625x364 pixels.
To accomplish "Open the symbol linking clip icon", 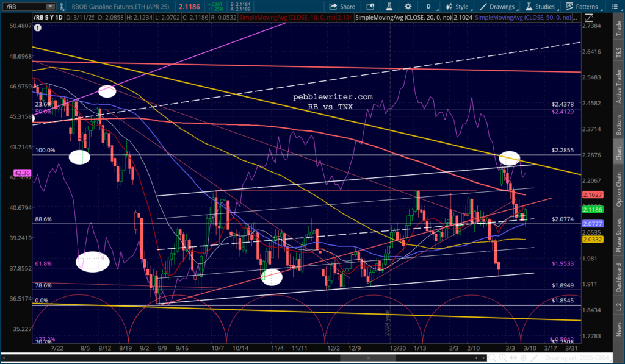I will point(62,6).
